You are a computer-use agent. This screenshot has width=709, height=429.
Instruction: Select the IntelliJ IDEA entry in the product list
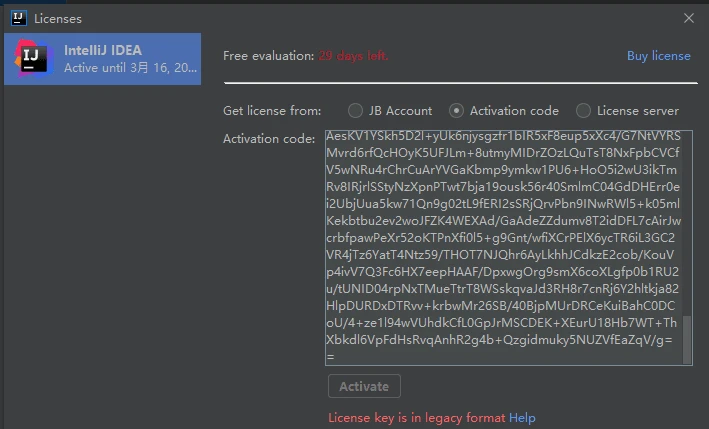point(103,59)
